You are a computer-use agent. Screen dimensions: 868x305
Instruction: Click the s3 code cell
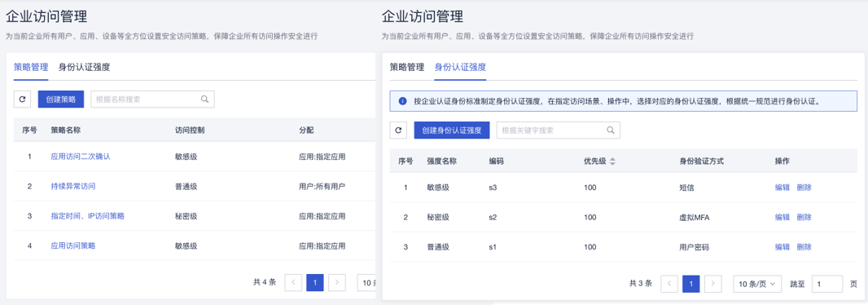[493, 188]
